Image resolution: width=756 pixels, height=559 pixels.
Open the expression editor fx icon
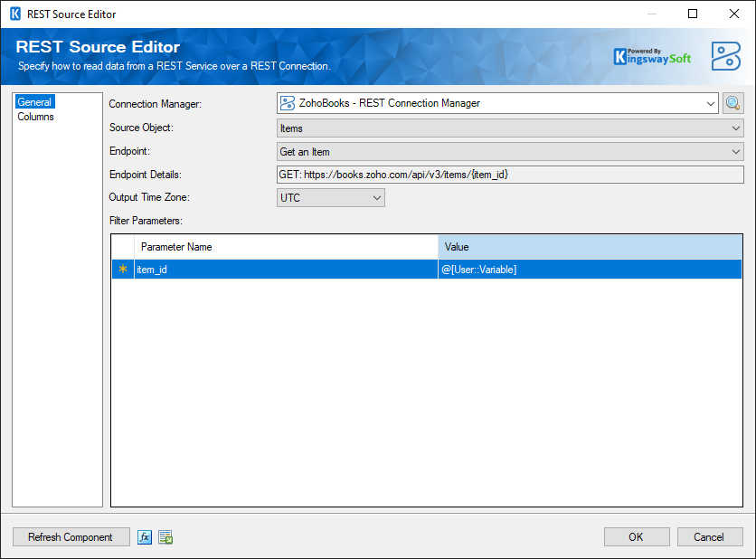pos(145,536)
